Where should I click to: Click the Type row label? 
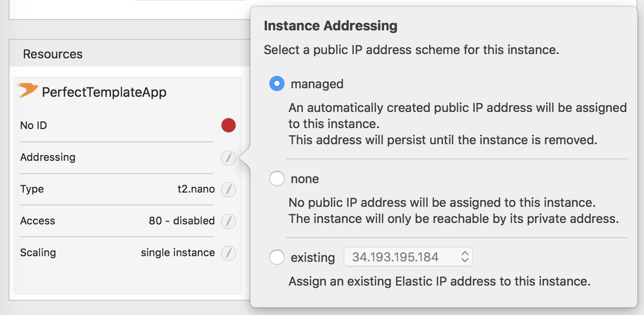[x=32, y=189]
